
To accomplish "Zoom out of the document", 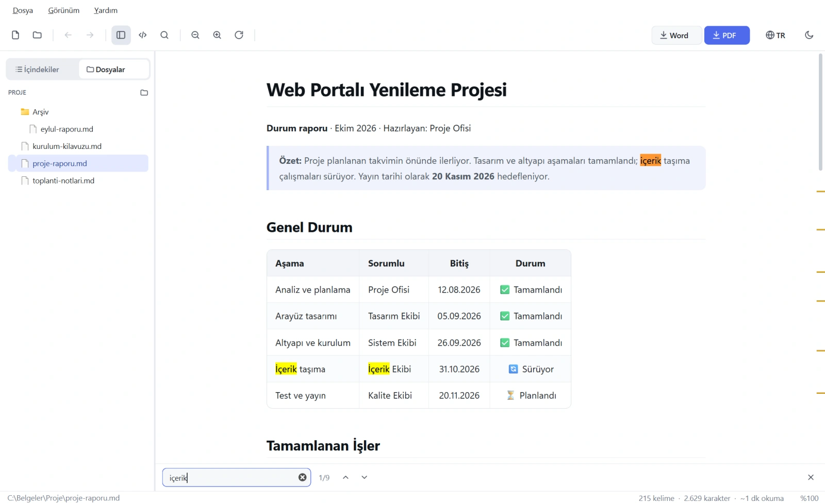I will [195, 35].
